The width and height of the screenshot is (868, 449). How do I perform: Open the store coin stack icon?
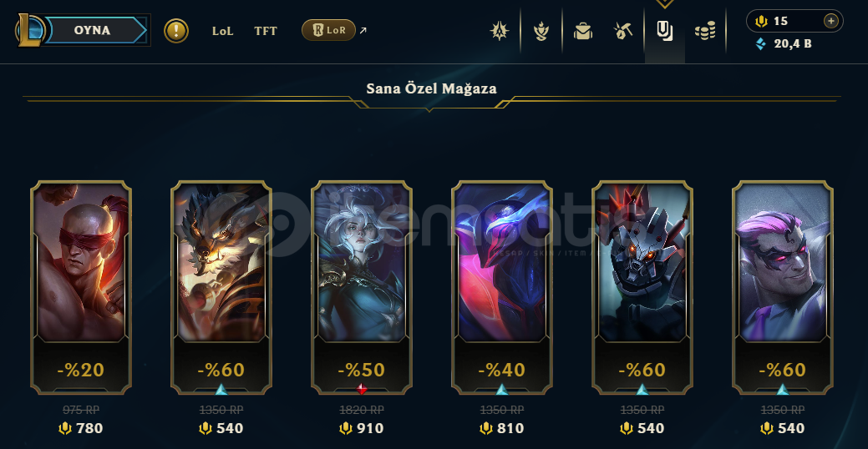pyautogui.click(x=705, y=31)
